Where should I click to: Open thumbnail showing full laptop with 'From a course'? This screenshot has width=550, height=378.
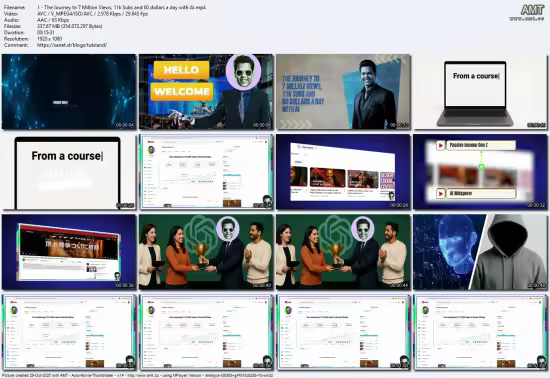pos(480,92)
